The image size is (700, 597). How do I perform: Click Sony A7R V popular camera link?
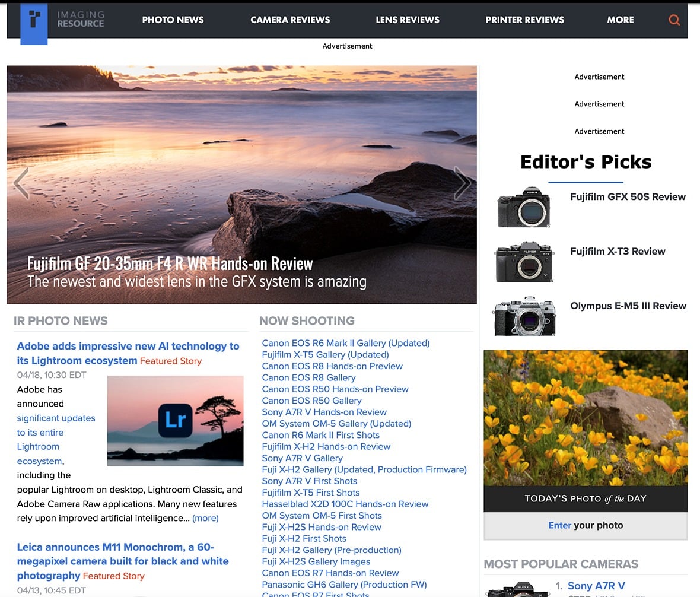pyautogui.click(x=596, y=586)
